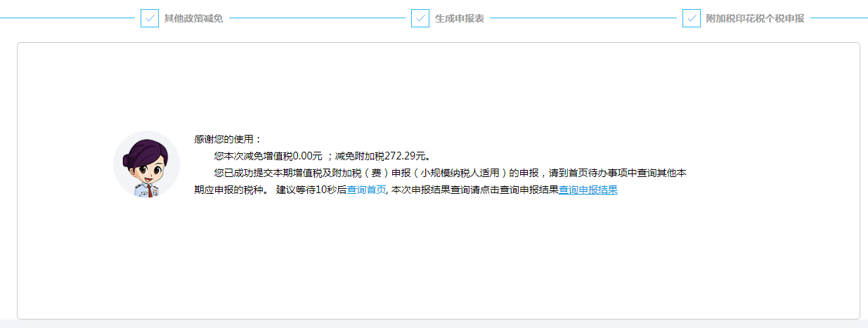This screenshot has height=328, width=868.
Task: Click the 建议等待10秒后 wait notice text
Action: pos(311,190)
